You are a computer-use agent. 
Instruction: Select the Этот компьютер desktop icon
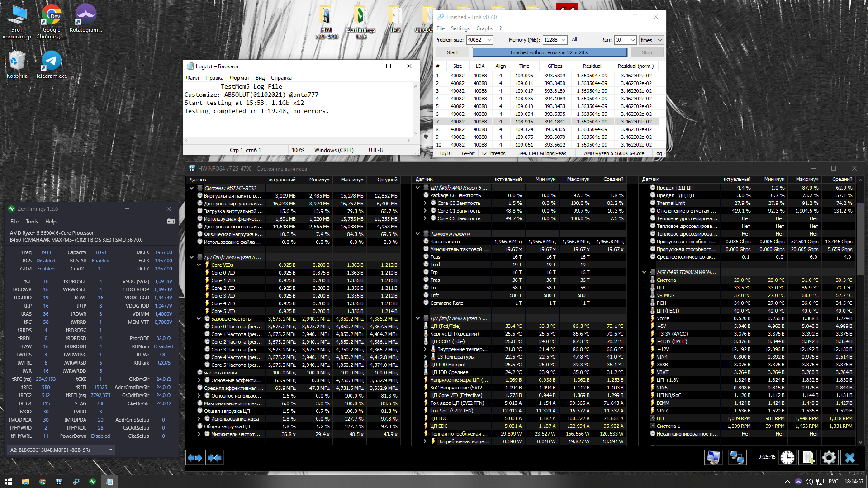17,22
